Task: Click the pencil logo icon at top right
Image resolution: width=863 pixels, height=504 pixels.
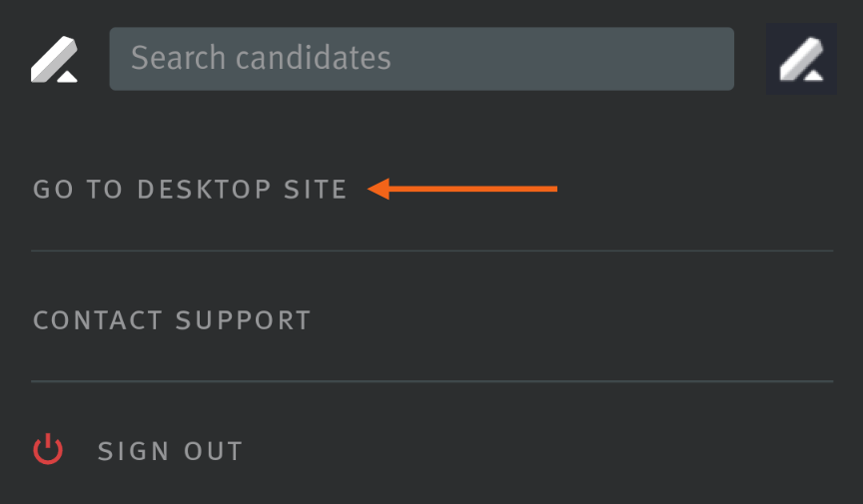Action: coord(801,59)
